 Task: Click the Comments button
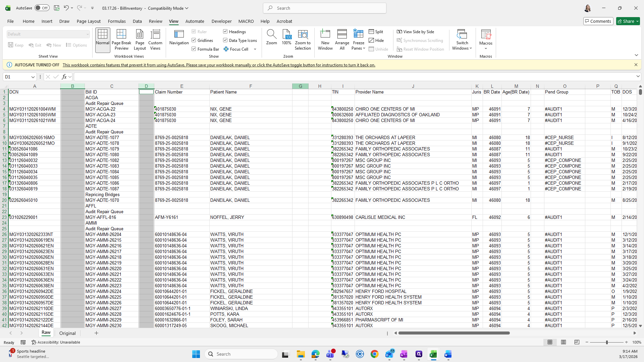(x=598, y=21)
